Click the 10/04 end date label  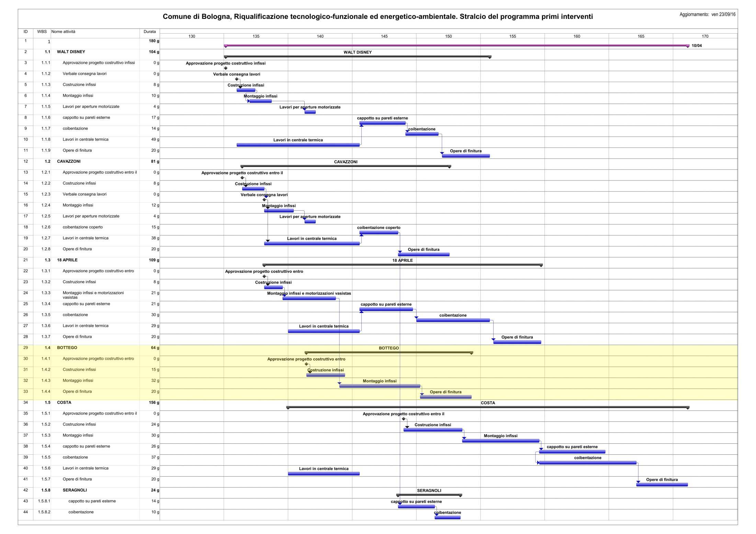697,46
